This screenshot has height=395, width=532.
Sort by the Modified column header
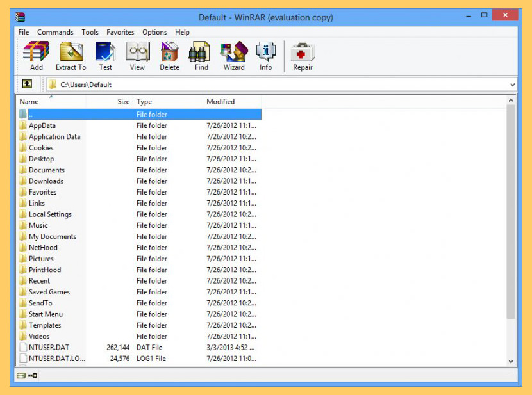[233, 102]
